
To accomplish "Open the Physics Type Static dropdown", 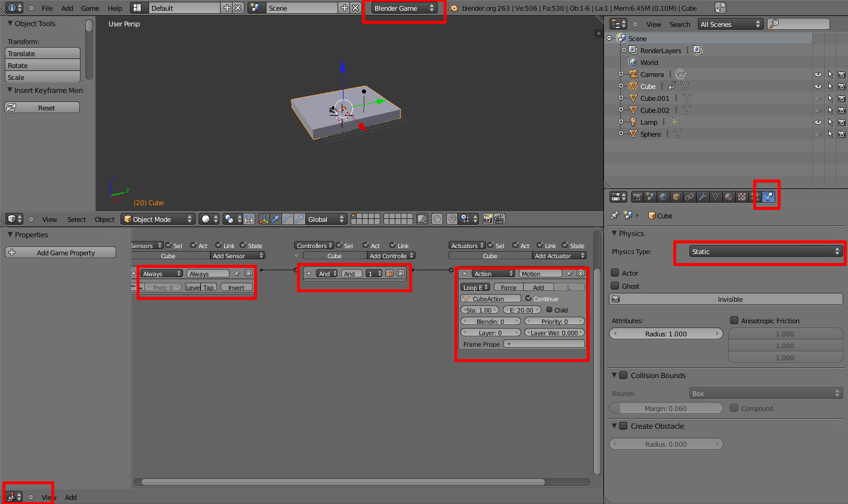I will [x=766, y=252].
